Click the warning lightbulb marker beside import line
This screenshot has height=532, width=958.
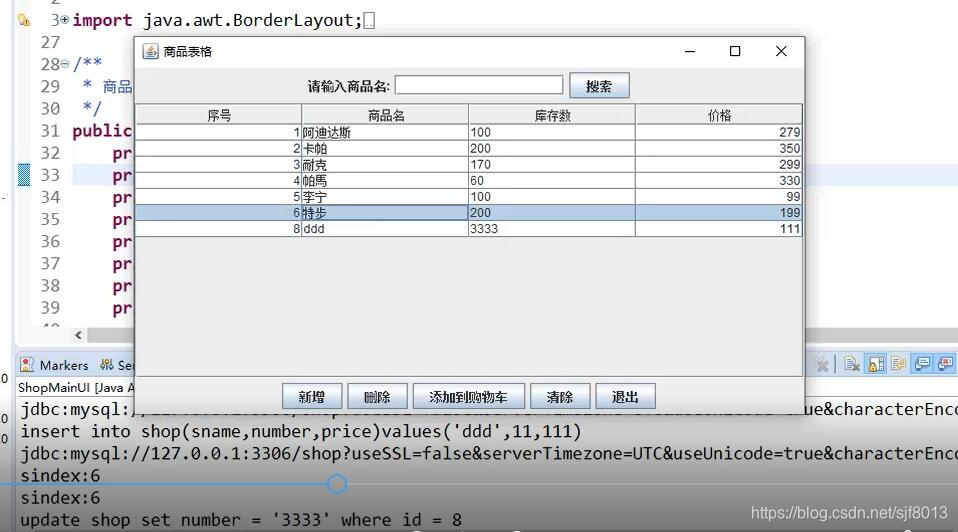click(24, 20)
